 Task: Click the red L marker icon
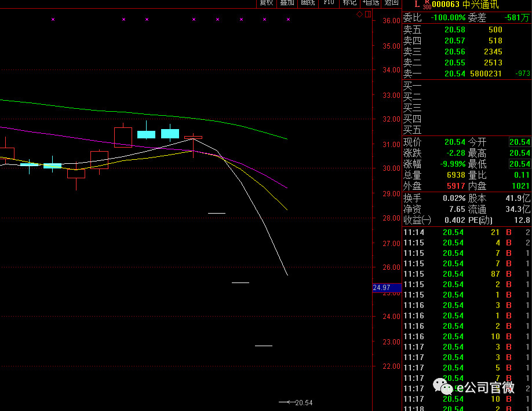pos(416,4)
